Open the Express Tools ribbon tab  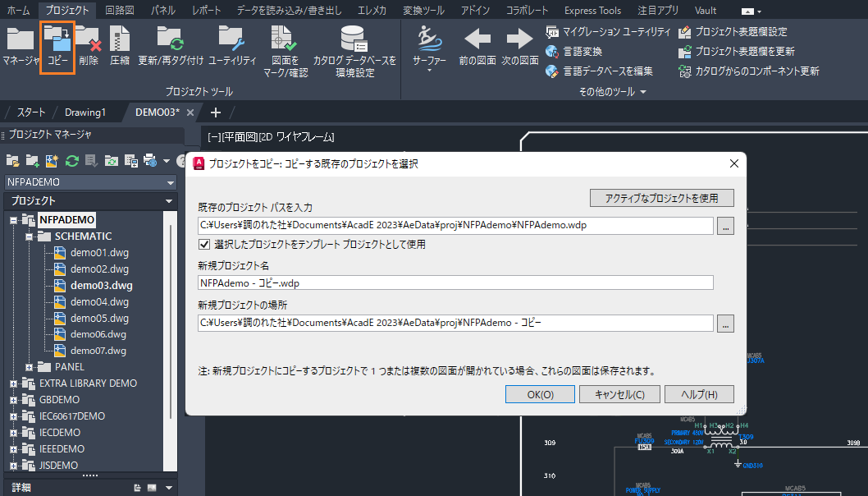pos(592,11)
